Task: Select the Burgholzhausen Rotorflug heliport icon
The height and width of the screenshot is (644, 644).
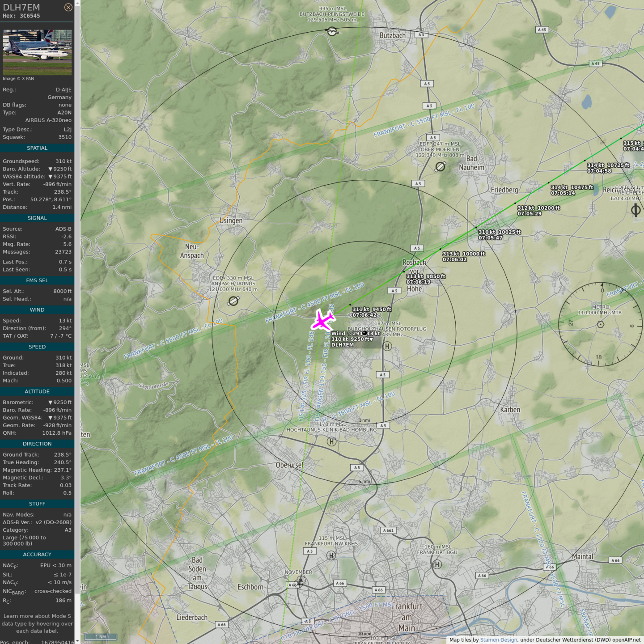Action: pos(387,346)
